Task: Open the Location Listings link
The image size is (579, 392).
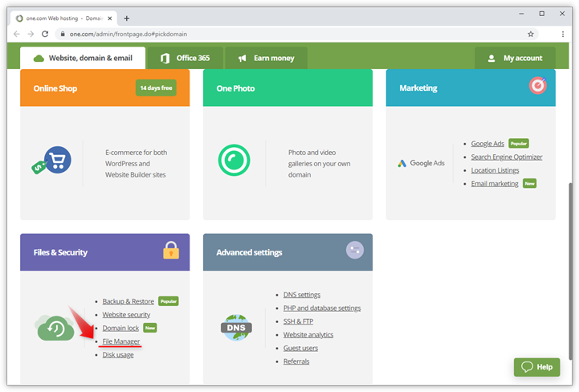Action: pos(495,170)
